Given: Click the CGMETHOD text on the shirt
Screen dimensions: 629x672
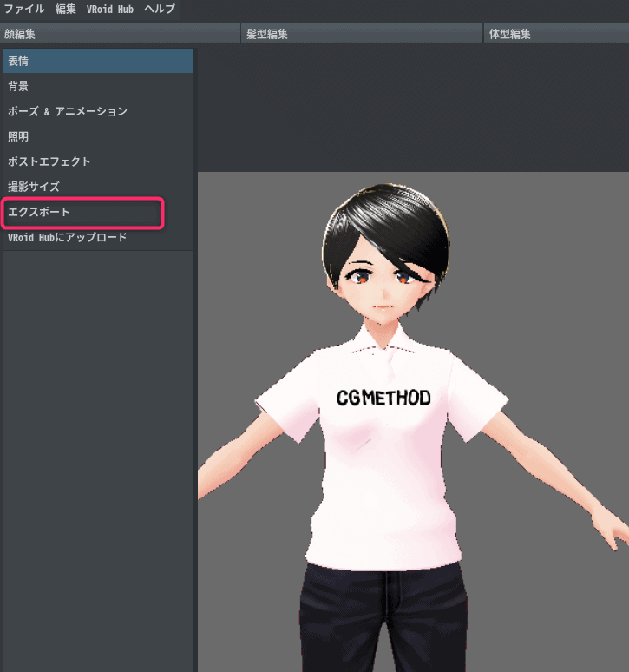Looking at the screenshot, I should [x=383, y=398].
